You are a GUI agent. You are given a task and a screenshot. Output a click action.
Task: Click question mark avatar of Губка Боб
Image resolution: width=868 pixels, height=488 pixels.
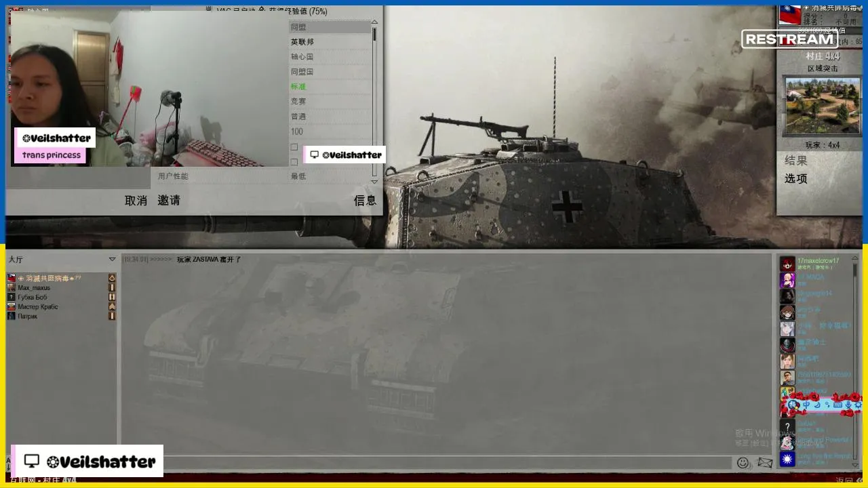(x=12, y=298)
